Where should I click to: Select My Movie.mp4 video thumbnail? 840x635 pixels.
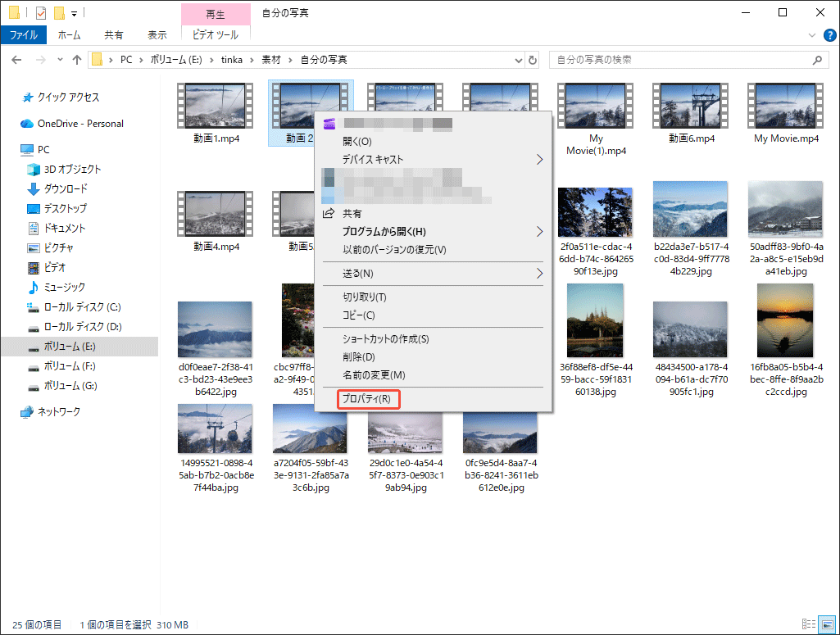(785, 106)
